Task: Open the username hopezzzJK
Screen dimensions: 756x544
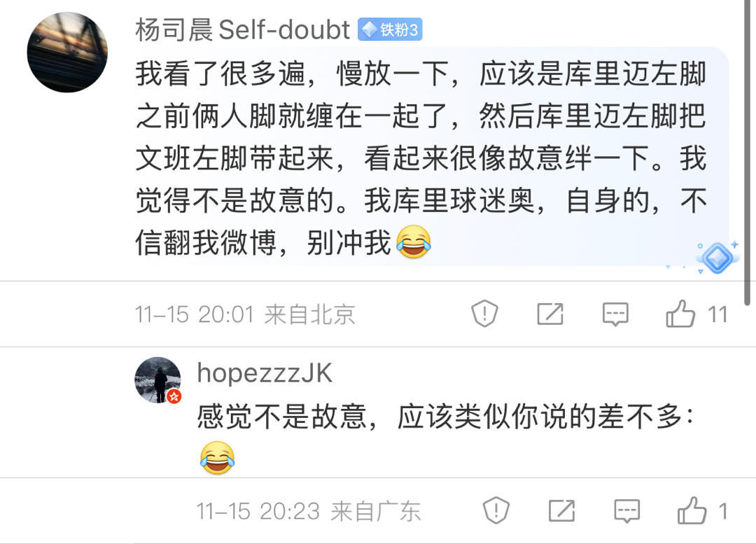Action: [x=265, y=373]
